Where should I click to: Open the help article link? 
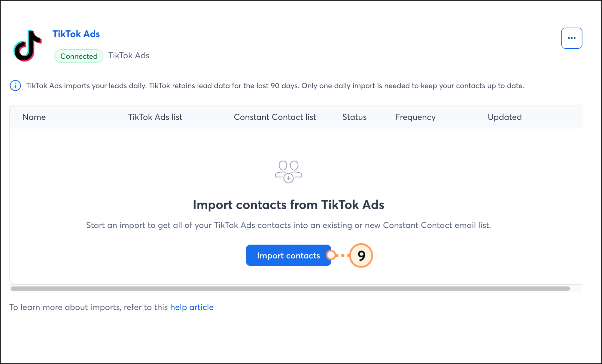tap(191, 307)
